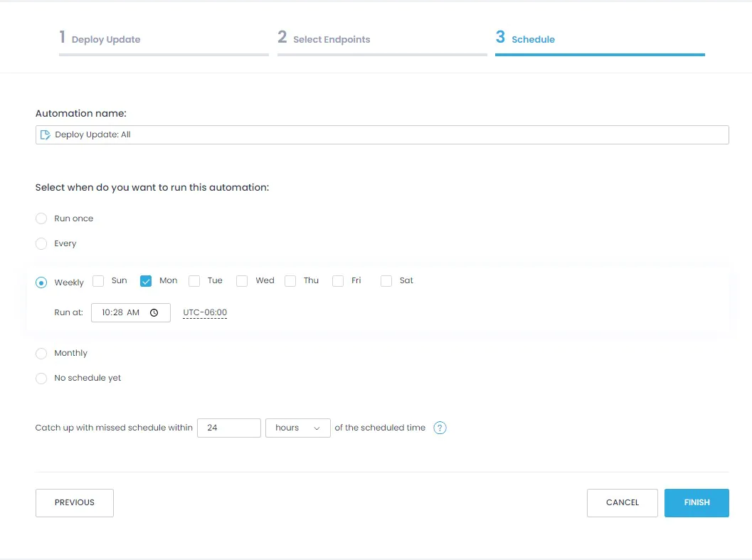
Task: Pick the No schedule yet option
Action: click(x=41, y=378)
